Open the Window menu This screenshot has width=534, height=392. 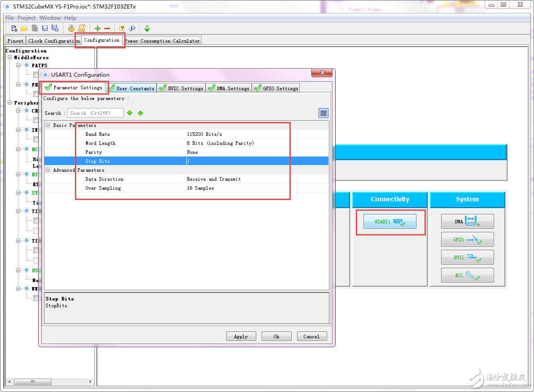[50, 17]
